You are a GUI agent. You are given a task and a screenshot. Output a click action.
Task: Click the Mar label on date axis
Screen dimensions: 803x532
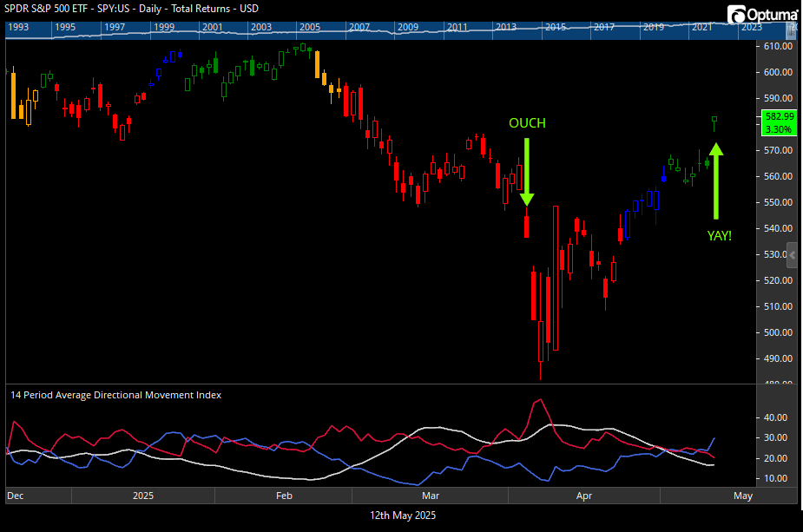[x=431, y=496]
